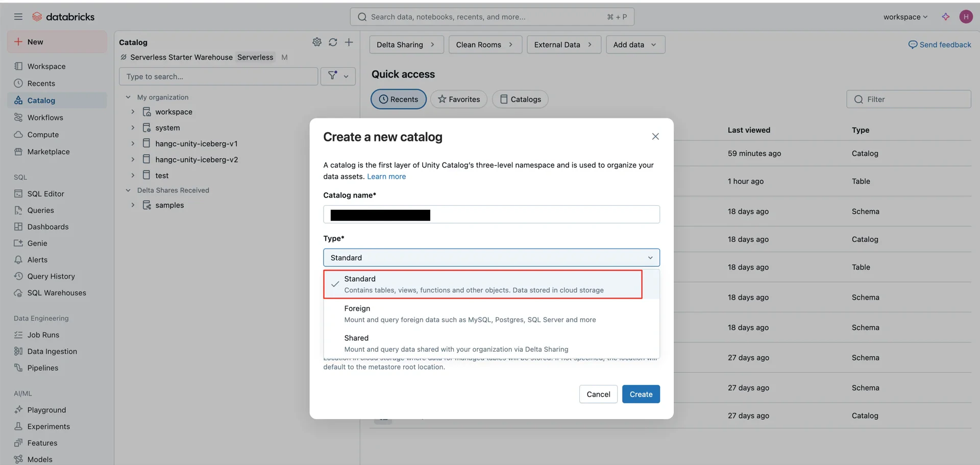Click the New button
The height and width of the screenshot is (465, 980).
coord(57,42)
